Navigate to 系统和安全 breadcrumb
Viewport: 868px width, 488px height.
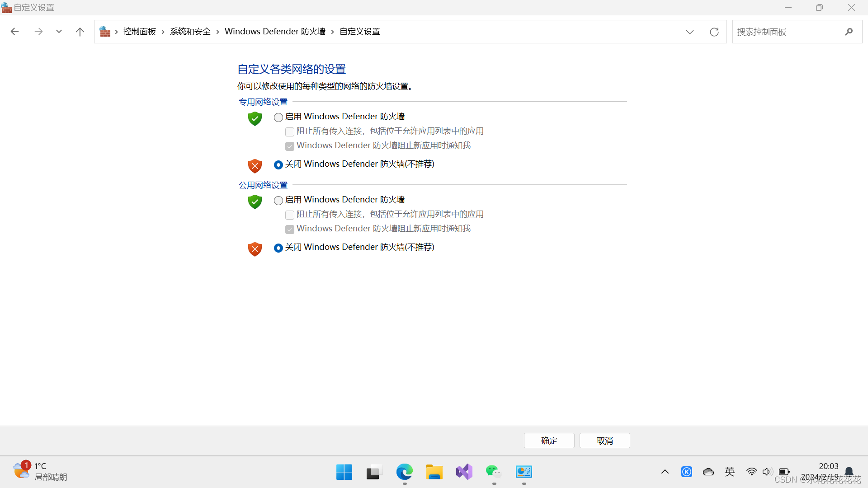(190, 32)
